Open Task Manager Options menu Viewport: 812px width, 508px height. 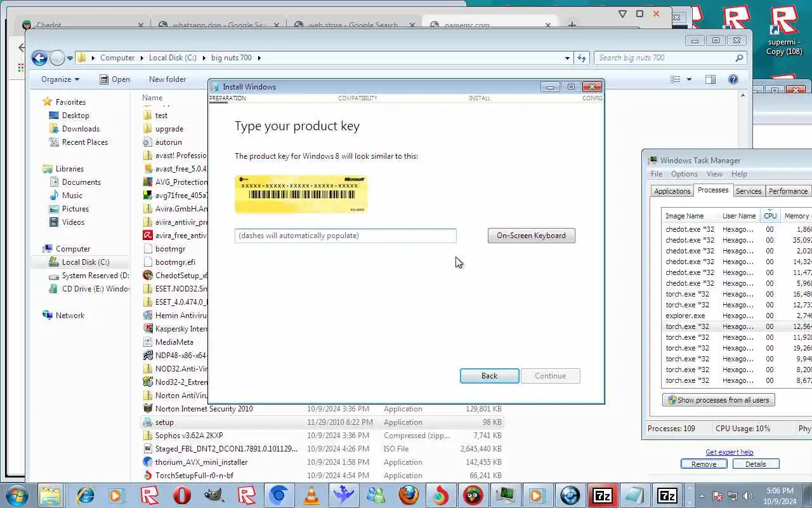pyautogui.click(x=684, y=174)
